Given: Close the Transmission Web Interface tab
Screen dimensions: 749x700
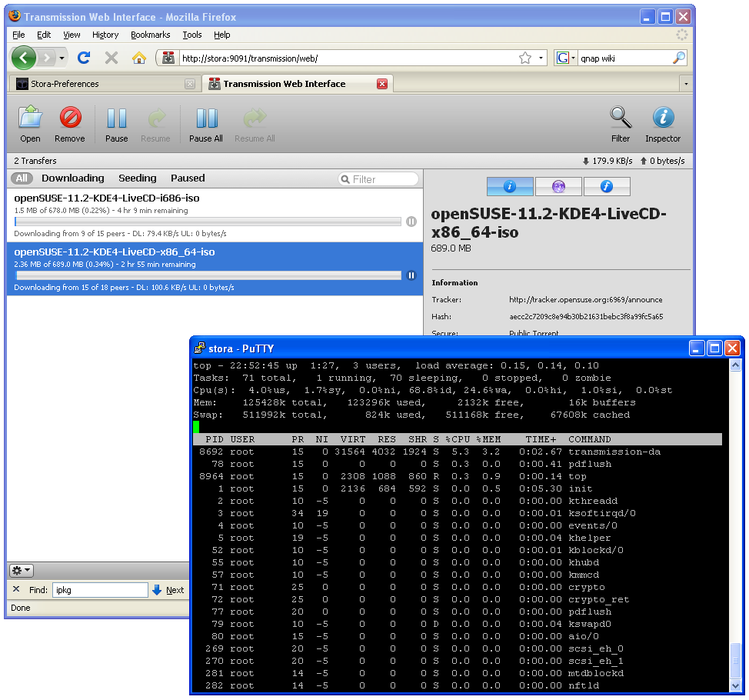Looking at the screenshot, I should click(x=382, y=84).
